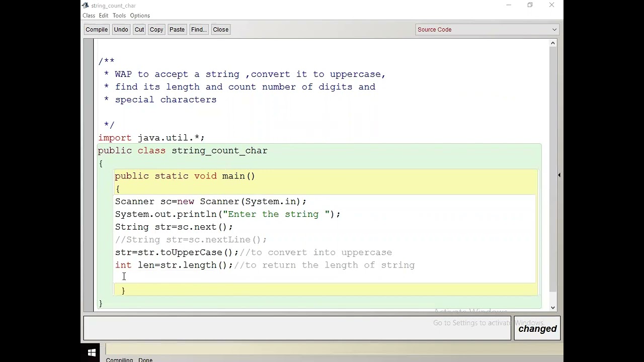Click the 'public class string_count_char' line

[183, 151]
